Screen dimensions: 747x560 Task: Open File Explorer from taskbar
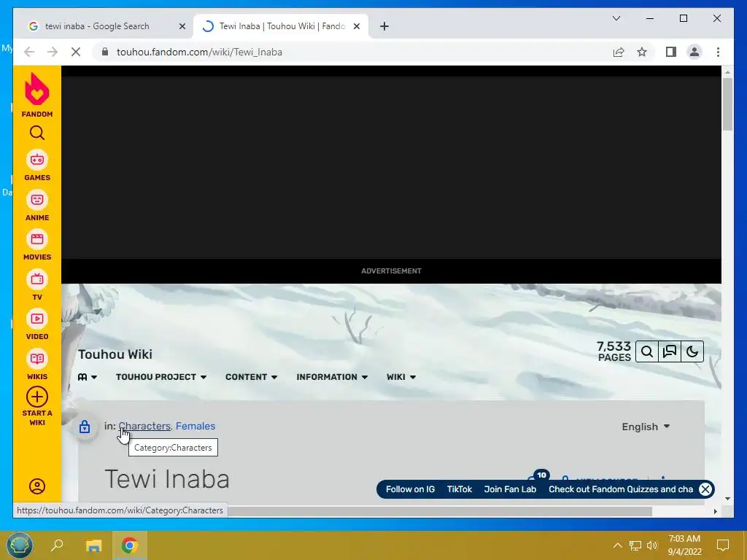pyautogui.click(x=93, y=545)
